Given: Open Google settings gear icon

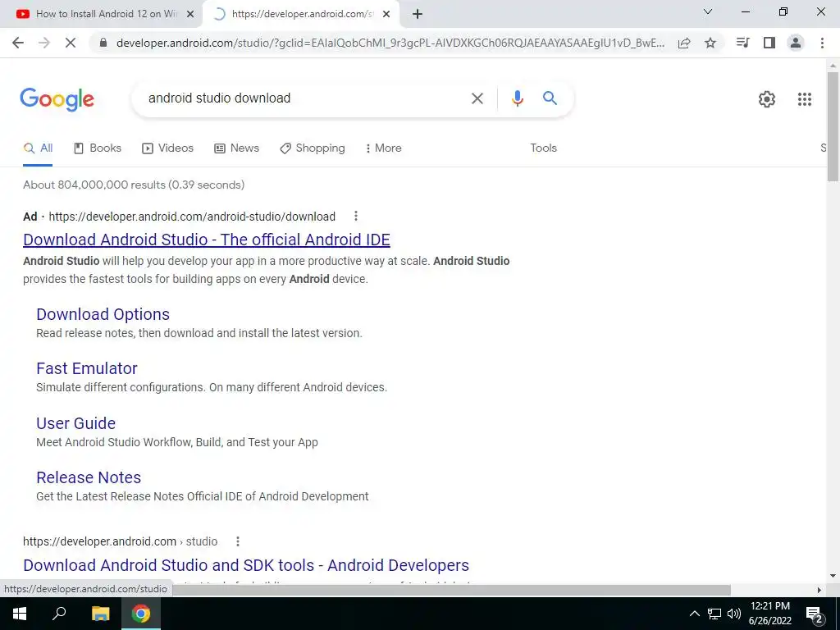Looking at the screenshot, I should (767, 99).
